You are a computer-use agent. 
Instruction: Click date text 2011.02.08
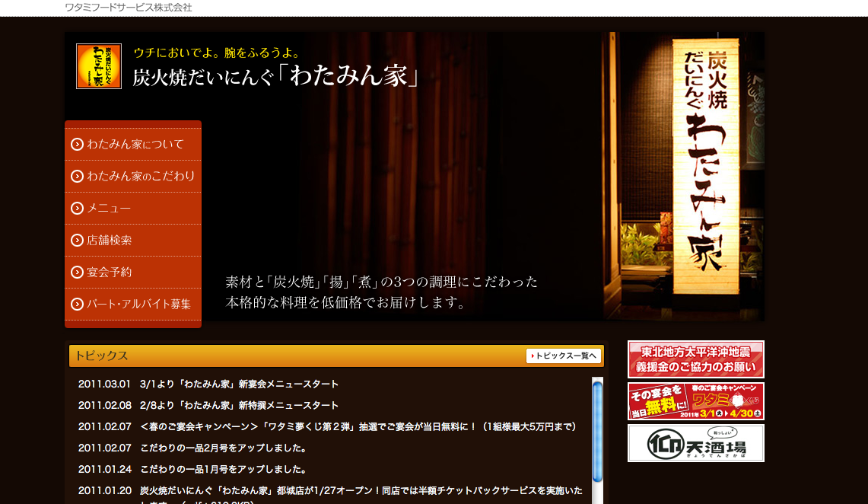coord(105,406)
